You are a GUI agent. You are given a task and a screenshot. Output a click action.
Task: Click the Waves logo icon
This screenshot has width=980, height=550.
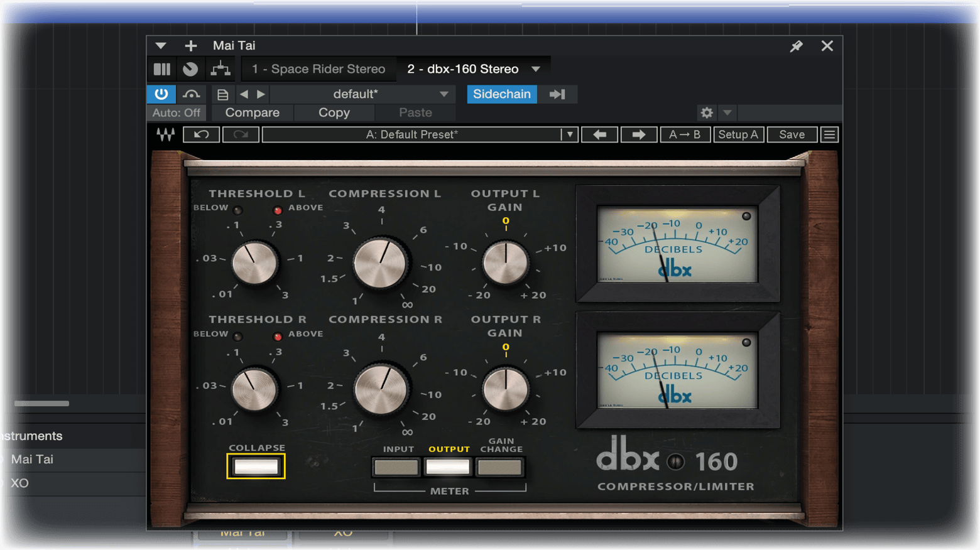pyautogui.click(x=165, y=134)
